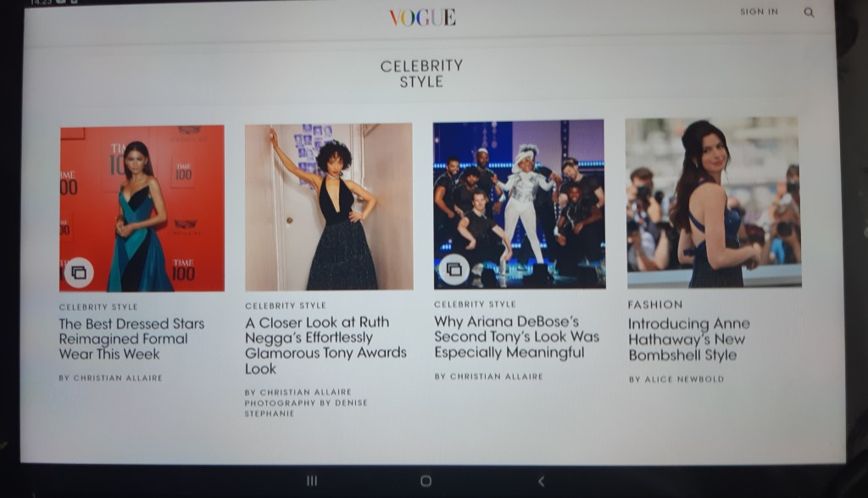Open The Best Dressed Stars article headline
Viewport: 868px width, 498px height.
pos(131,339)
